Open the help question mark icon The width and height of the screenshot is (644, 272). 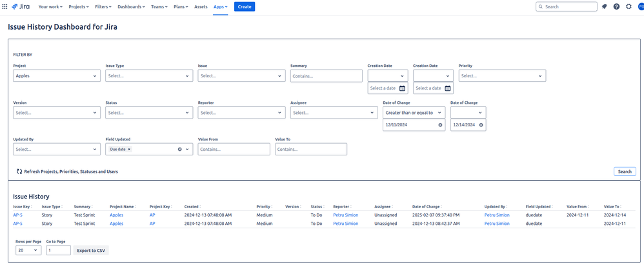pyautogui.click(x=616, y=6)
